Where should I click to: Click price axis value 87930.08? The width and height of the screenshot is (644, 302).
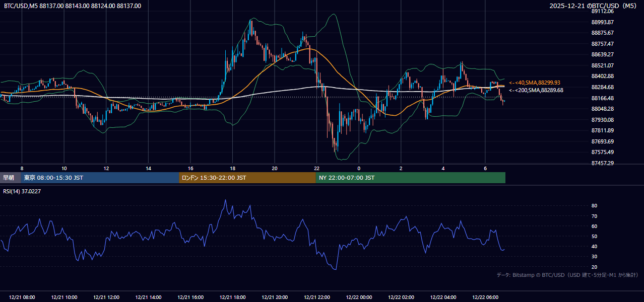click(602, 120)
